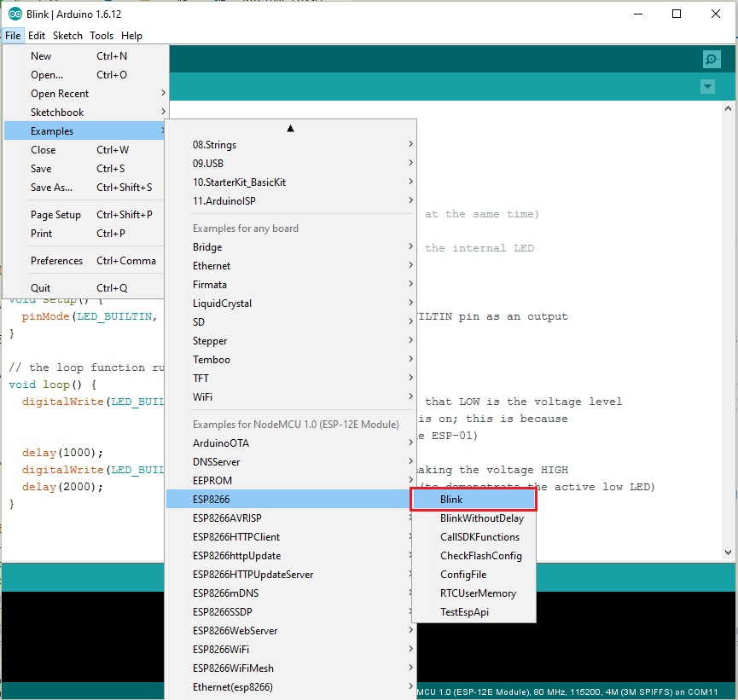Click the editor scrollbar up arrow
Screen dimensions: 738x700
728,108
